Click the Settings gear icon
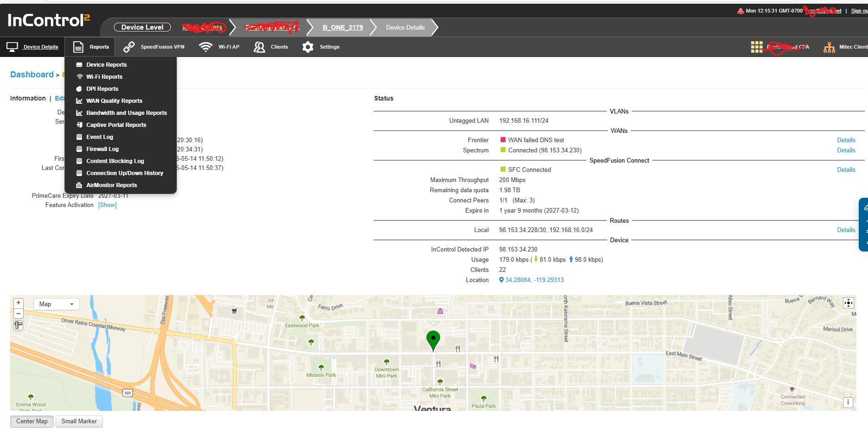Image resolution: width=868 pixels, height=434 pixels. [x=308, y=47]
